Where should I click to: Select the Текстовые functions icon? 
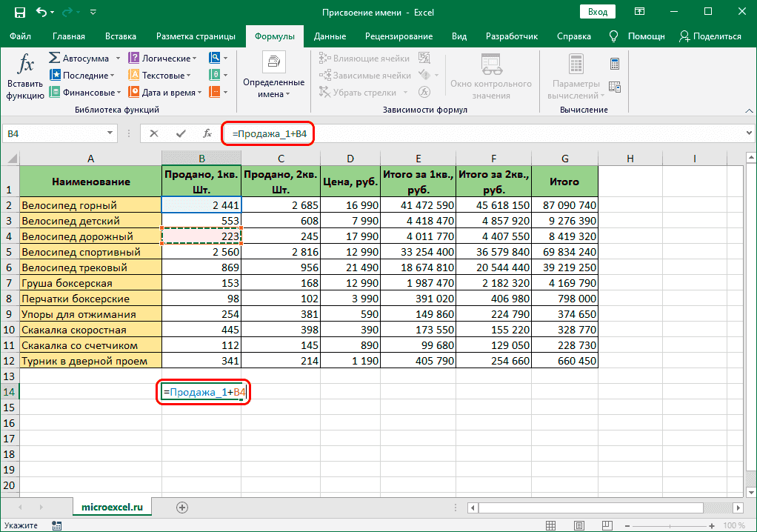(133, 74)
